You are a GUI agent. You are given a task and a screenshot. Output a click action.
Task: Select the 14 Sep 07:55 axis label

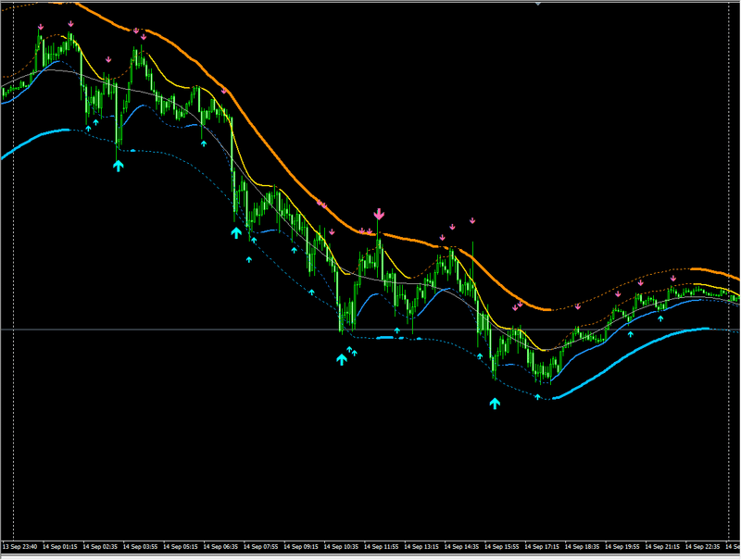point(261,547)
